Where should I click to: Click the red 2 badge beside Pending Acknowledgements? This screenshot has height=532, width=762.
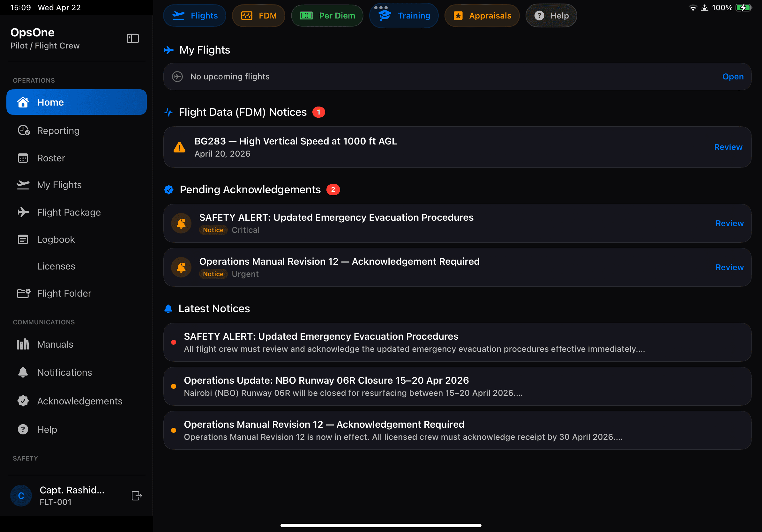click(x=333, y=189)
